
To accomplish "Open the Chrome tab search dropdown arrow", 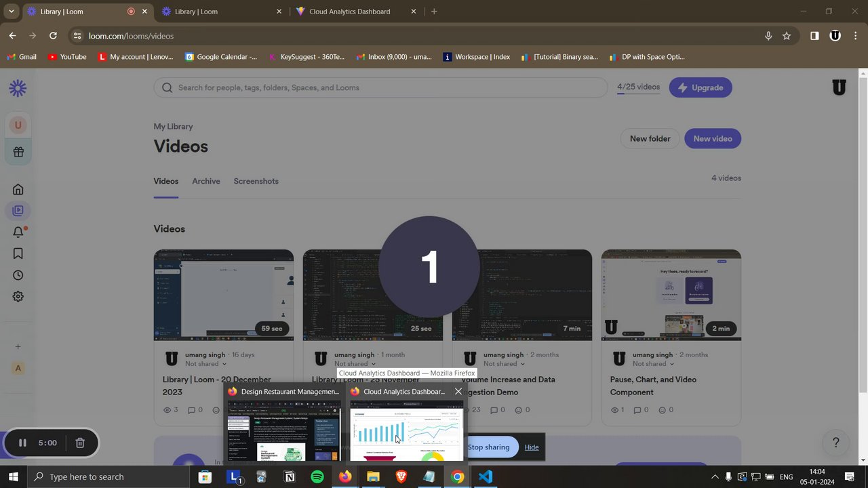I will pyautogui.click(x=12, y=12).
